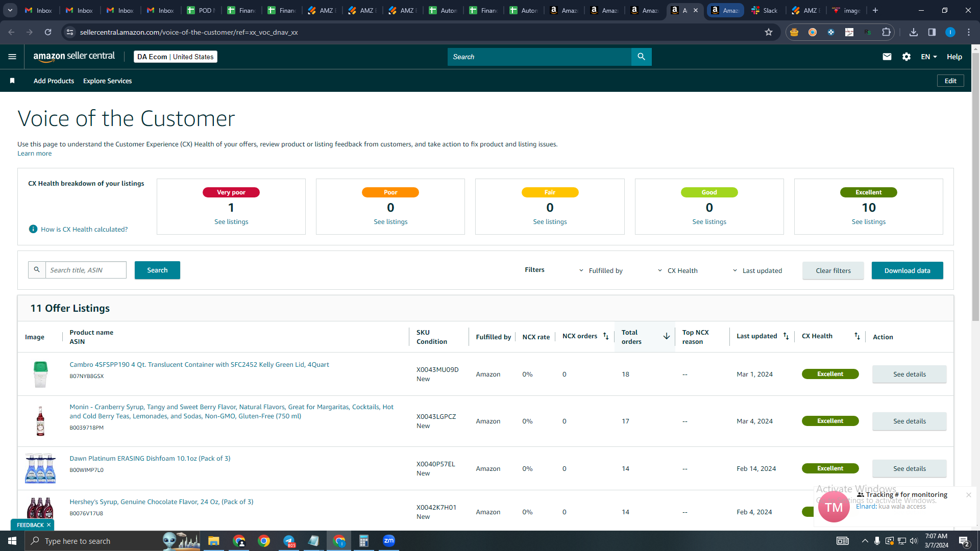Reload the browser page

click(x=48, y=32)
